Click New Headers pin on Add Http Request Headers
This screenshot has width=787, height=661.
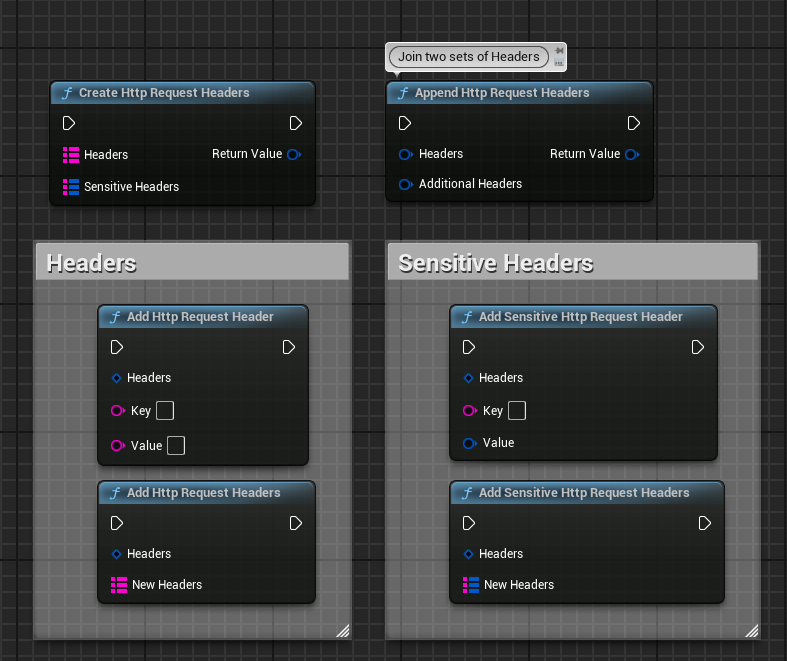pos(119,585)
